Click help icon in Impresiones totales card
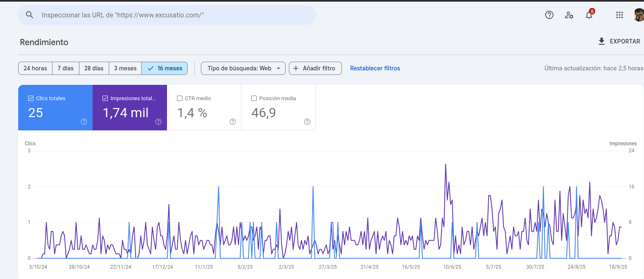 pyautogui.click(x=158, y=122)
